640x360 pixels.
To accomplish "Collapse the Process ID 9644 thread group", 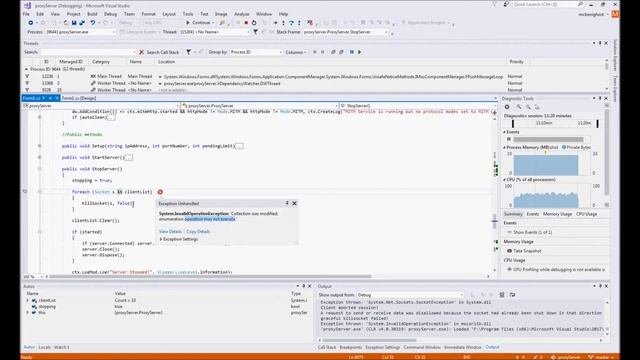I will 27,69.
